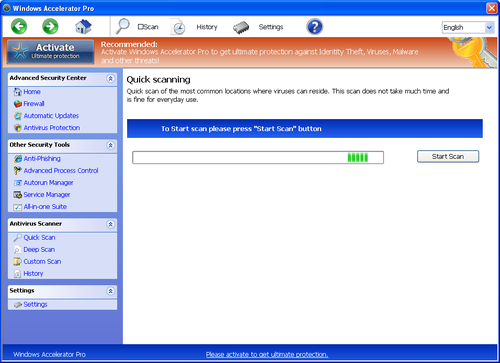Click Windows Accelerator Pro status bar text

tap(49, 354)
